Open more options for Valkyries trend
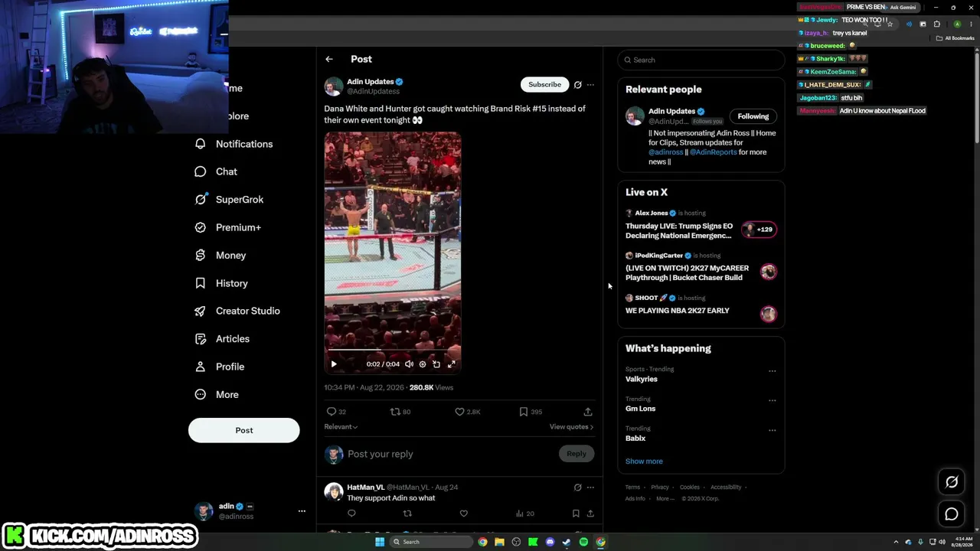This screenshot has height=551, width=980. [772, 371]
